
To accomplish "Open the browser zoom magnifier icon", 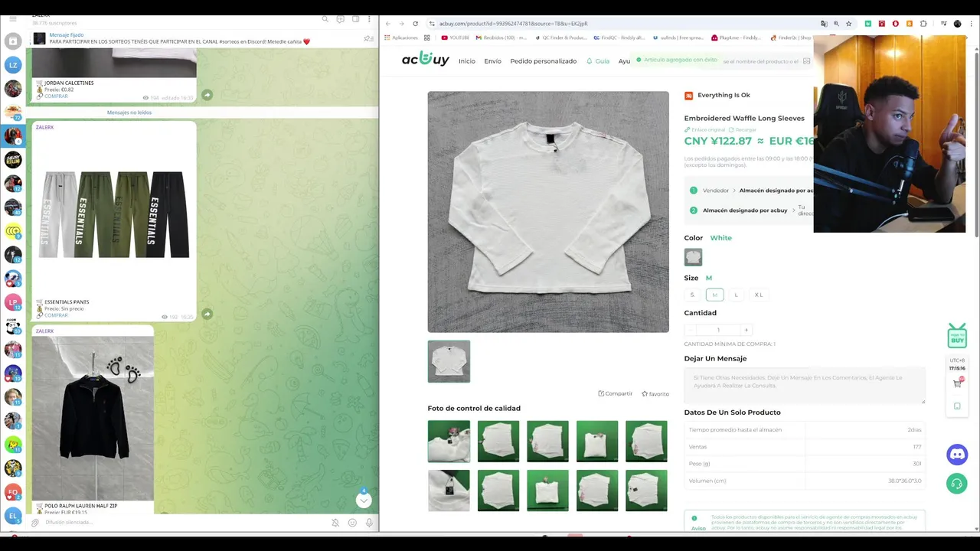I will coord(836,24).
